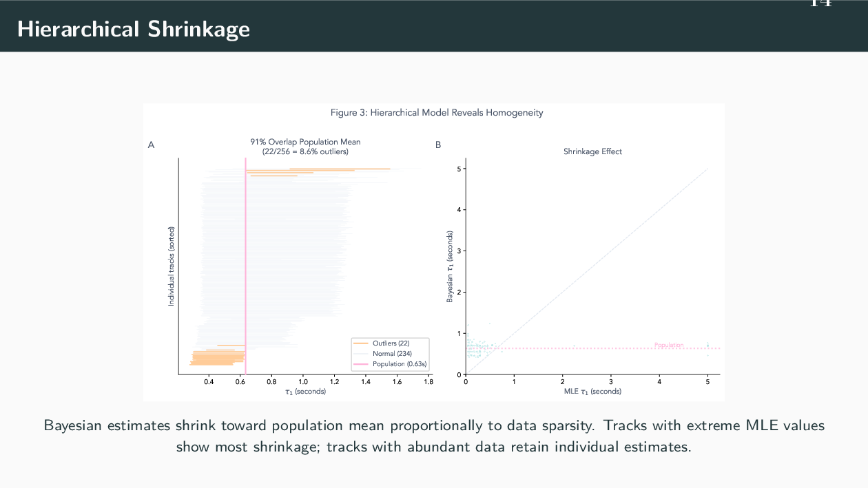Click the "Bayesian τ1 (seconds)" y-axis label
The height and width of the screenshot is (488, 868).
click(x=450, y=266)
